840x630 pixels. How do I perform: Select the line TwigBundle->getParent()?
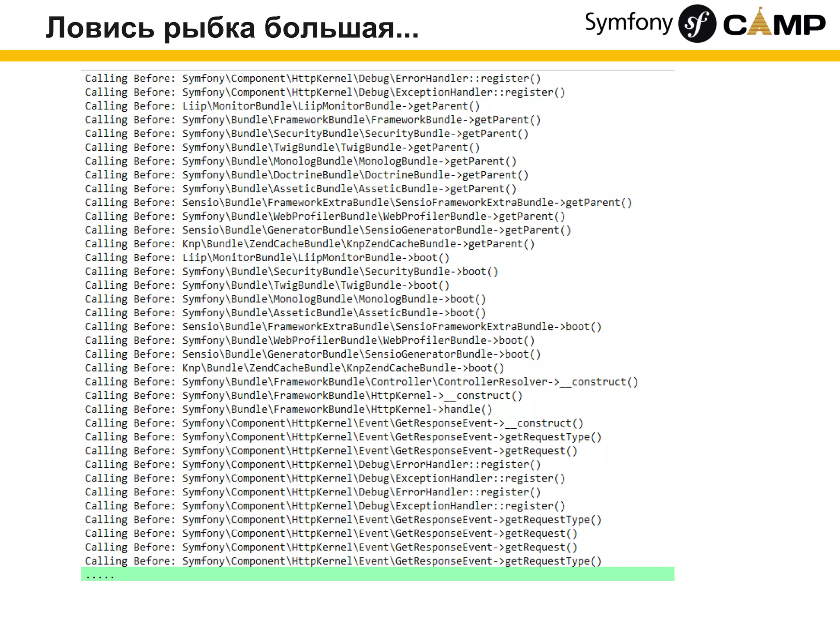[282, 147]
